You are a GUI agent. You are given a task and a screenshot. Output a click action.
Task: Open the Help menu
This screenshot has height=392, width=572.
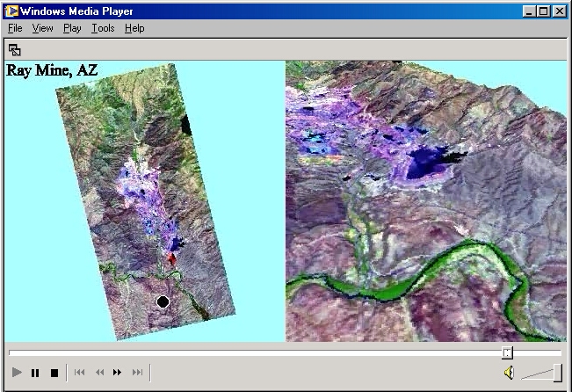[134, 28]
